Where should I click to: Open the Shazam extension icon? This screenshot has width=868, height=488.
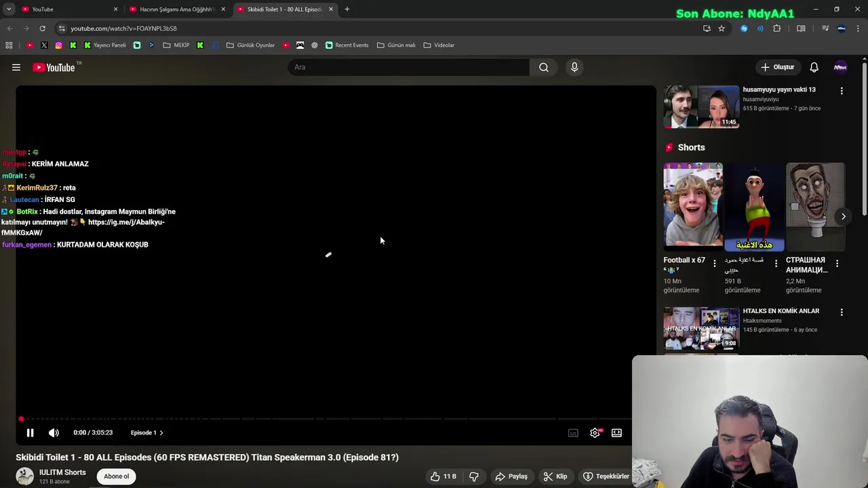click(744, 28)
